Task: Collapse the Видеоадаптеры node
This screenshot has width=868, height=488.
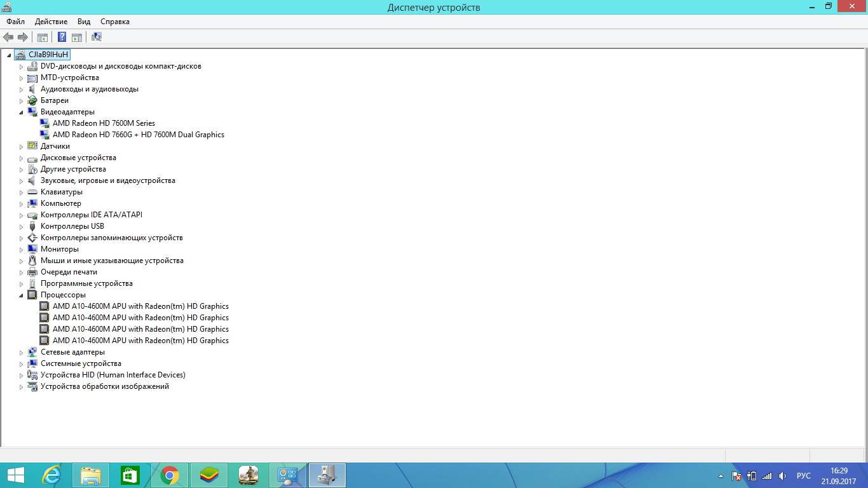Action: (21, 112)
